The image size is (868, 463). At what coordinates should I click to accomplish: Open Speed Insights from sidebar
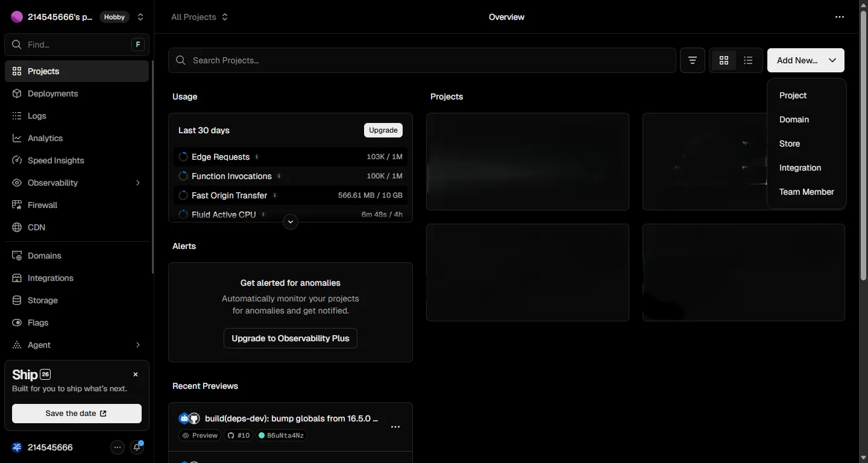tap(55, 160)
